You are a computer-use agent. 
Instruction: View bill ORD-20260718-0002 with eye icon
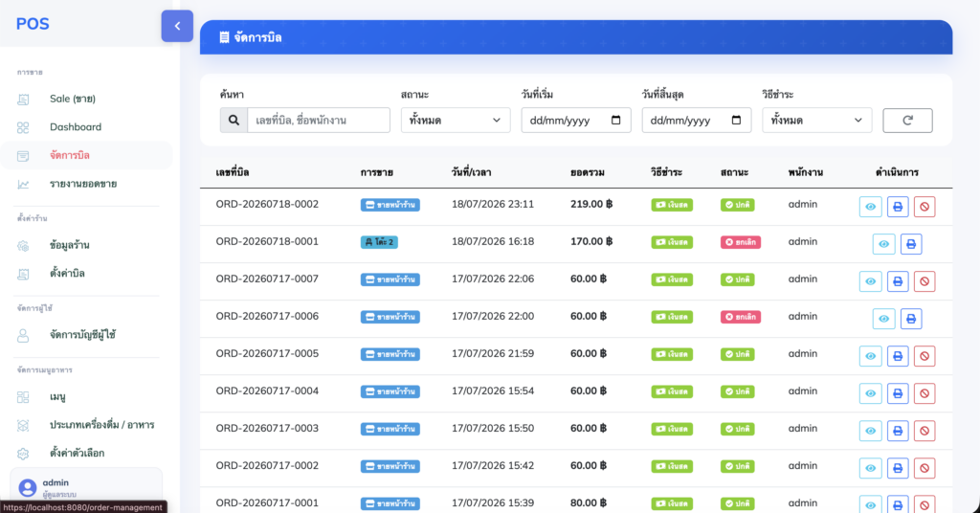point(870,207)
